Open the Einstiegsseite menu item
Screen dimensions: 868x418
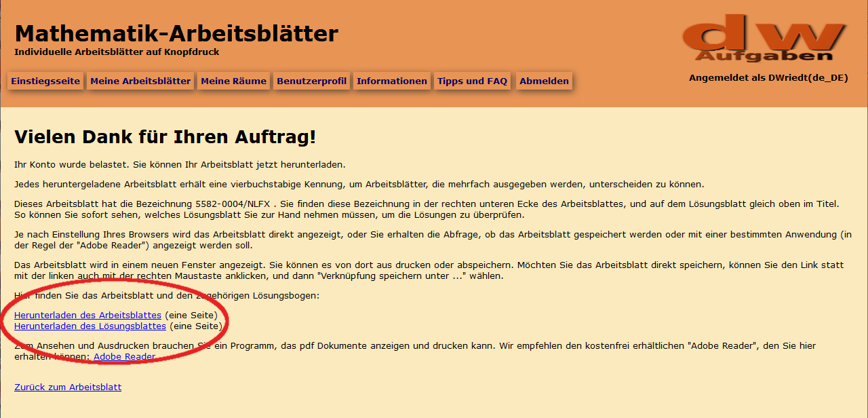point(45,81)
